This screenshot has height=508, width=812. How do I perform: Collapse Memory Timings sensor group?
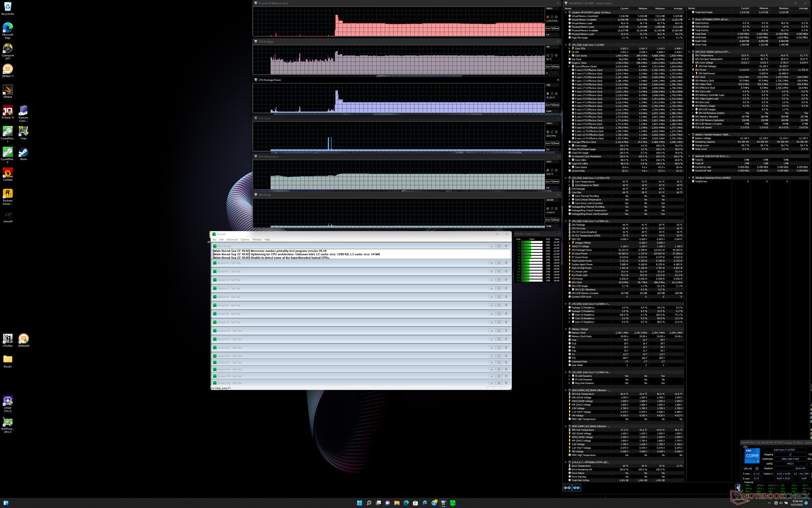pos(566,329)
